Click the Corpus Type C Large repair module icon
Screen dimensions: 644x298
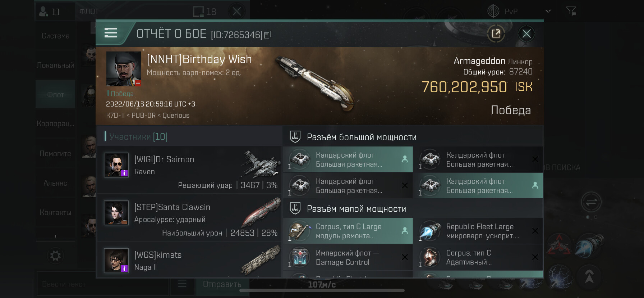[300, 231]
